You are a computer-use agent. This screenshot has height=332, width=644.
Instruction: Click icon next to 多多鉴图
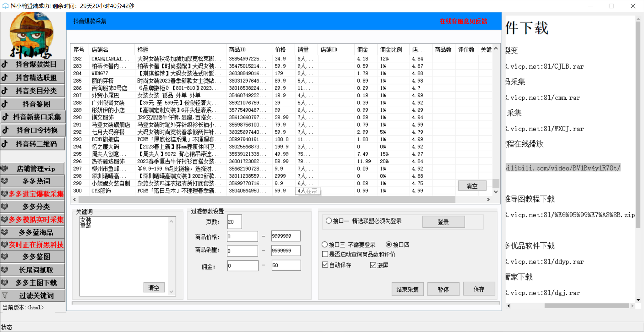coord(4,256)
